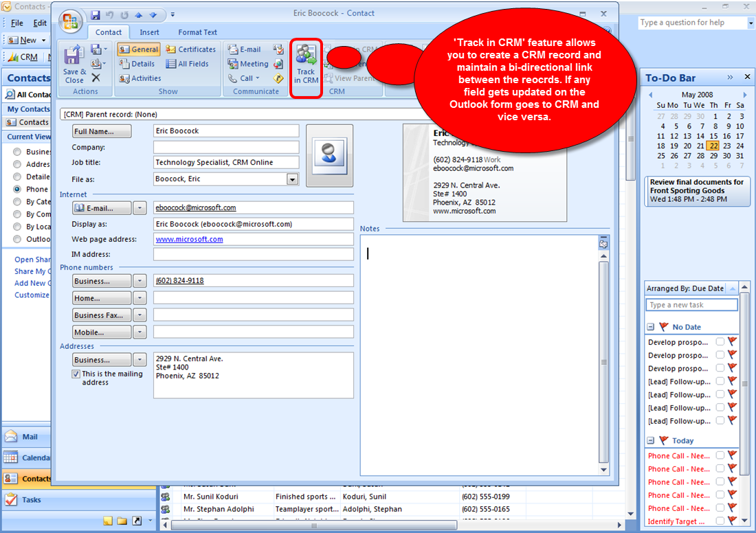Open the File as dropdown
This screenshot has width=756, height=533.
292,179
